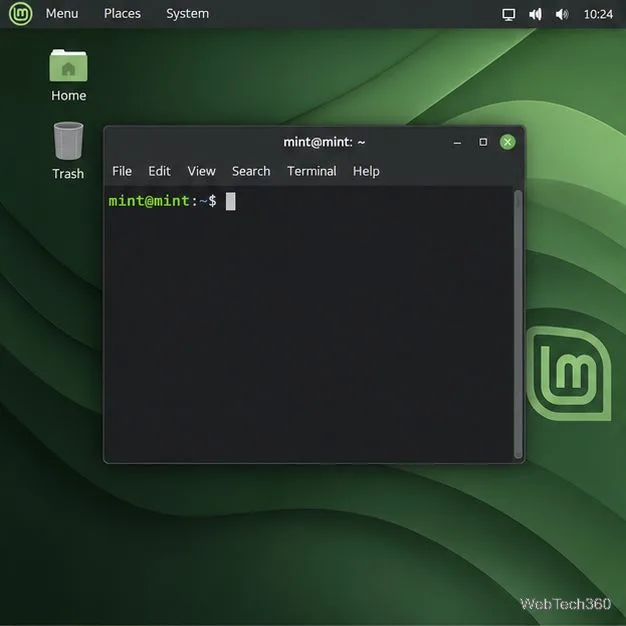Screen dimensions: 626x626
Task: Maximize the terminal window
Action: pos(483,142)
